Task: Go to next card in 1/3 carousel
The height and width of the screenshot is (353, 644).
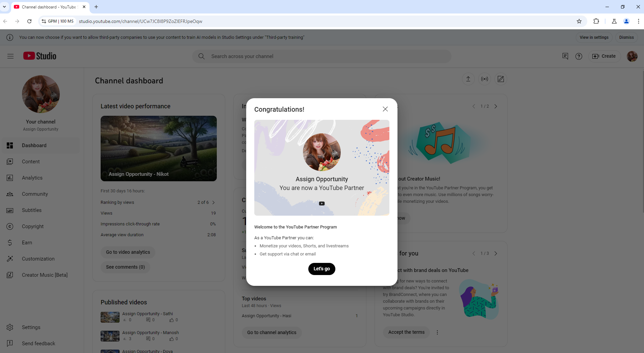Action: [496, 253]
